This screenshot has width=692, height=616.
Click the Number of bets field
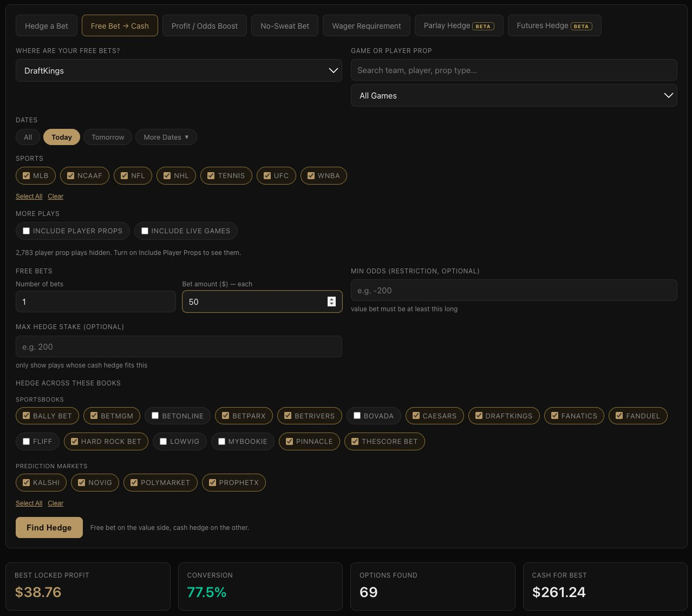96,302
